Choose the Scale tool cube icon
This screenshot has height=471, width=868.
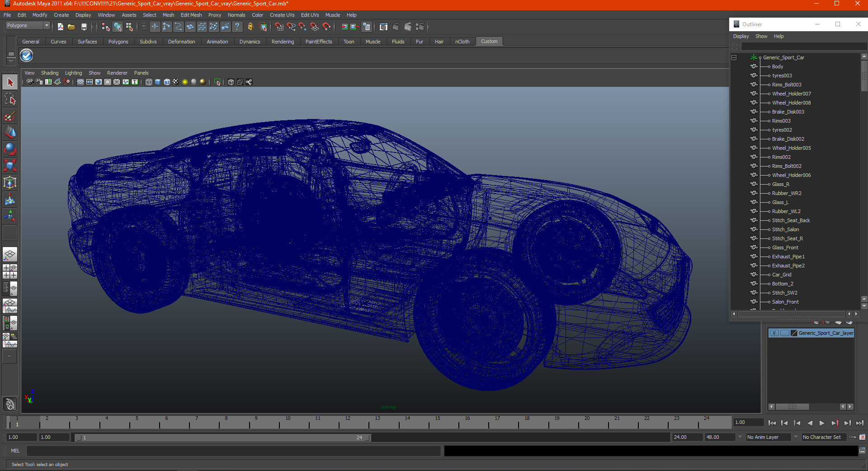(x=10, y=166)
